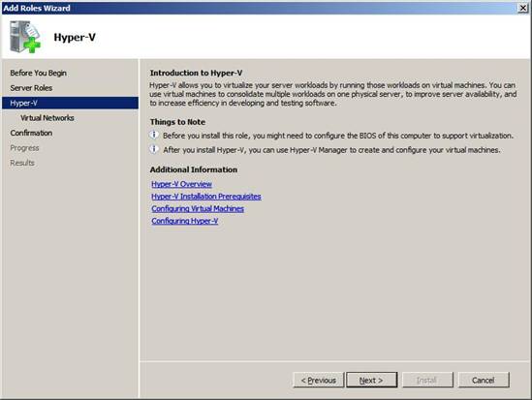The image size is (532, 400).
Task: Follow the Configuring Virtual Machines link
Action: 198,208
